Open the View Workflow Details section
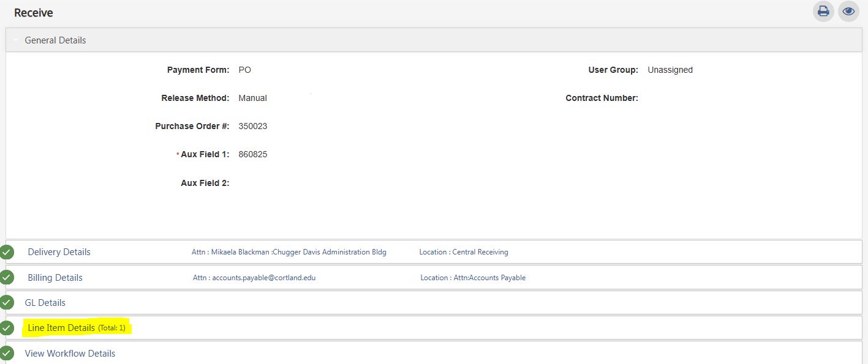This screenshot has width=868, height=364. (70, 353)
